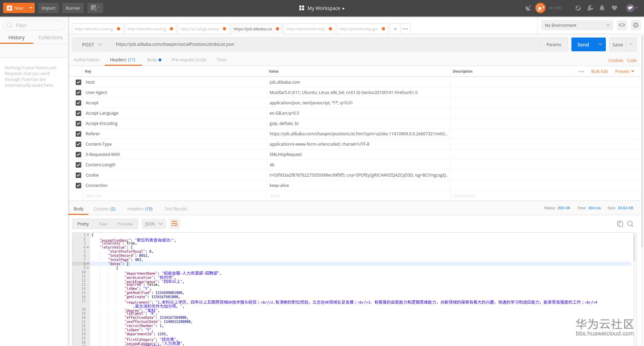Viewport: 644px width, 346px height.
Task: View response Headers (10) tab
Action: (140, 209)
